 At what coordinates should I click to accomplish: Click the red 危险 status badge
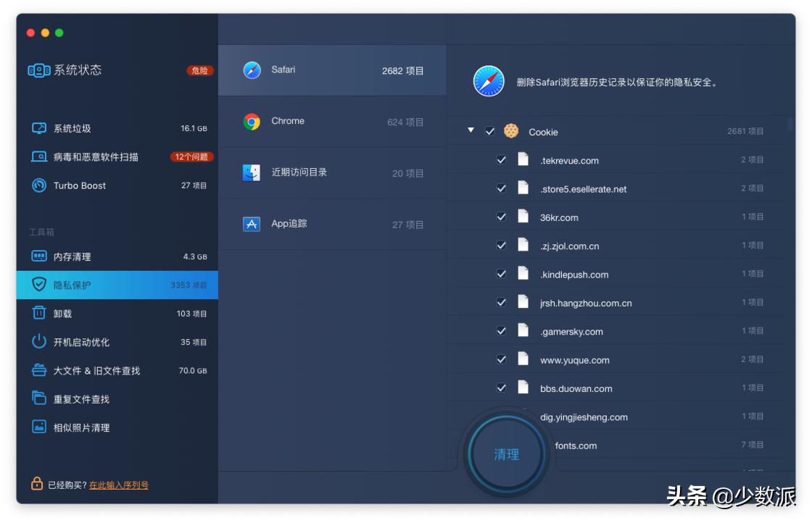click(x=200, y=70)
